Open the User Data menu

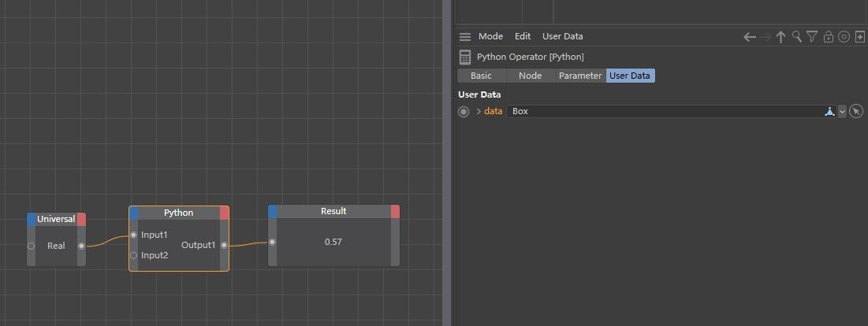tap(562, 36)
